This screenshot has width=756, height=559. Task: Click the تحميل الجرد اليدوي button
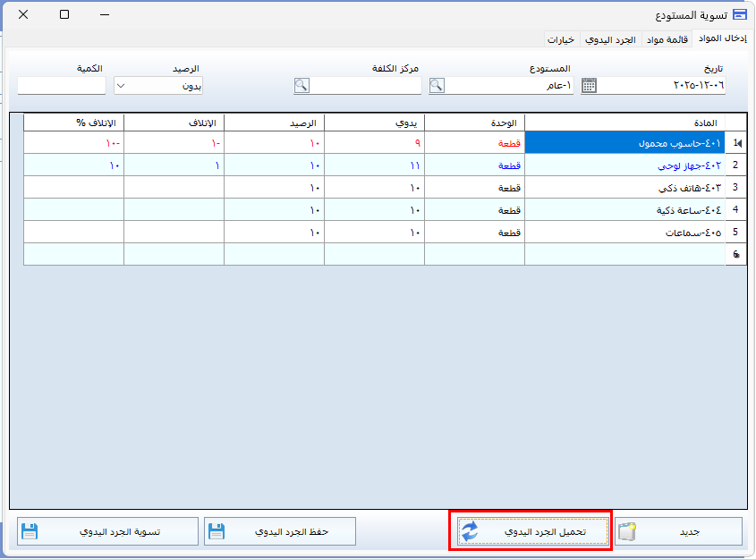click(533, 531)
